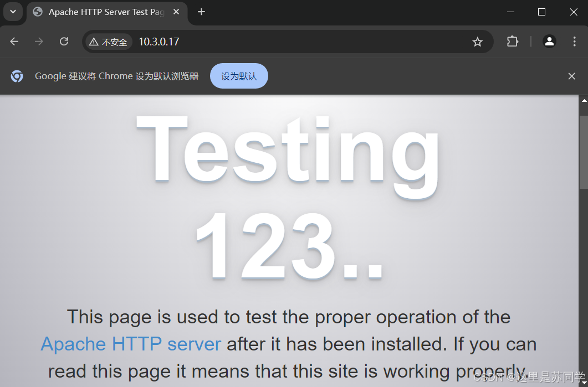Open the Extensions puzzle icon
Screen dimensions: 588x387
[x=513, y=41]
